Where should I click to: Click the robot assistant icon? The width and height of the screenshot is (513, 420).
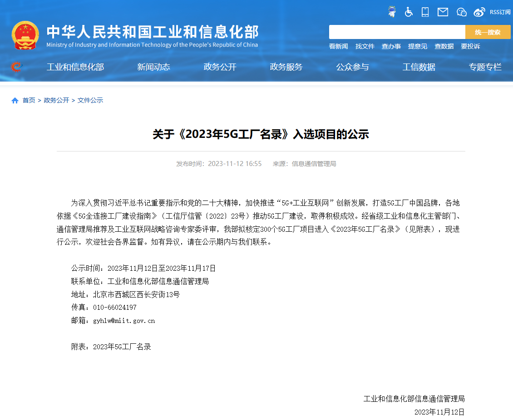point(392,12)
